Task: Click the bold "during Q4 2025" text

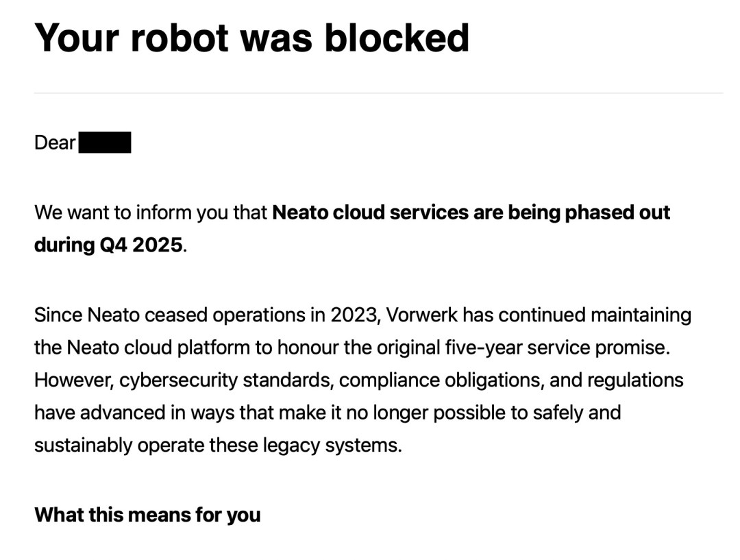Action: [x=108, y=245]
